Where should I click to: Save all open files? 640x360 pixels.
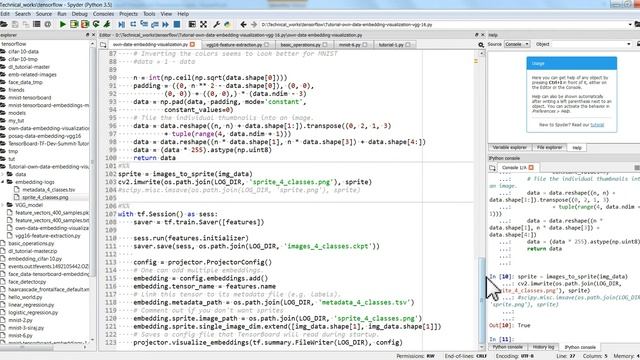tap(26, 24)
